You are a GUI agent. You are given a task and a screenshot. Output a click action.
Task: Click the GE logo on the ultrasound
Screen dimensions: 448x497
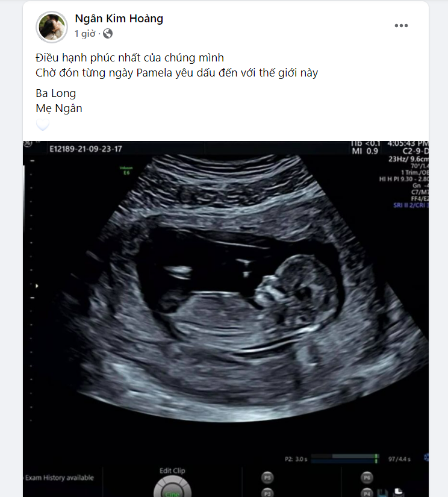click(28, 144)
